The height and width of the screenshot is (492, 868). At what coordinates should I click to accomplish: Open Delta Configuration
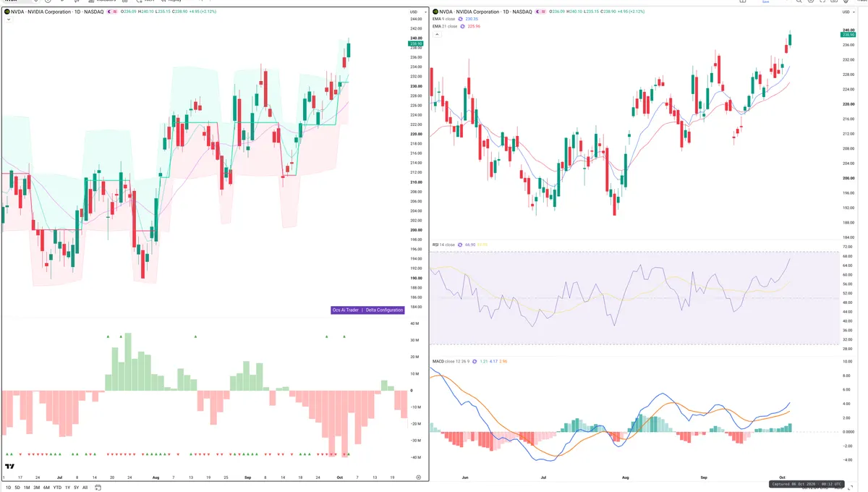tap(384, 310)
